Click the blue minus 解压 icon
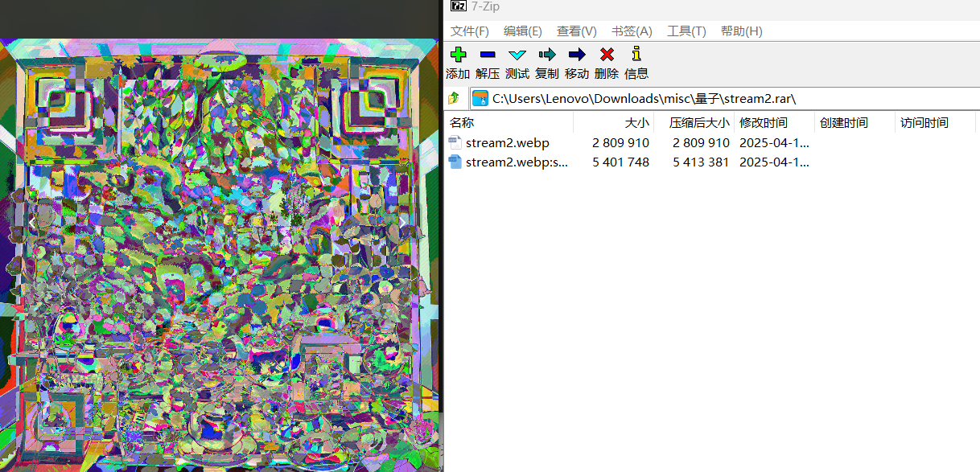Screen dimensions: 980x472 (x=488, y=55)
